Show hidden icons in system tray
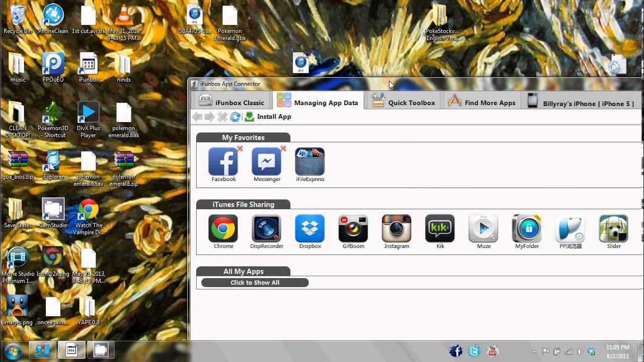This screenshot has height=362, width=644. [534, 351]
